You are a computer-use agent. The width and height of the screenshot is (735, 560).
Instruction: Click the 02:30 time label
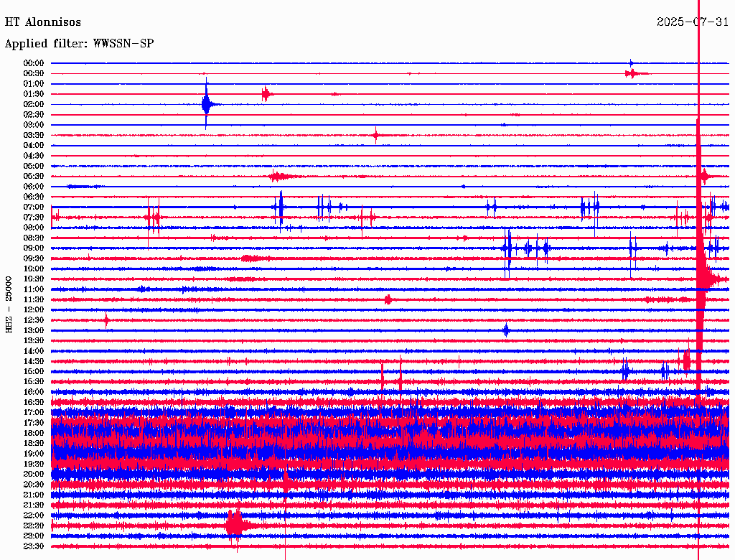[x=34, y=114]
